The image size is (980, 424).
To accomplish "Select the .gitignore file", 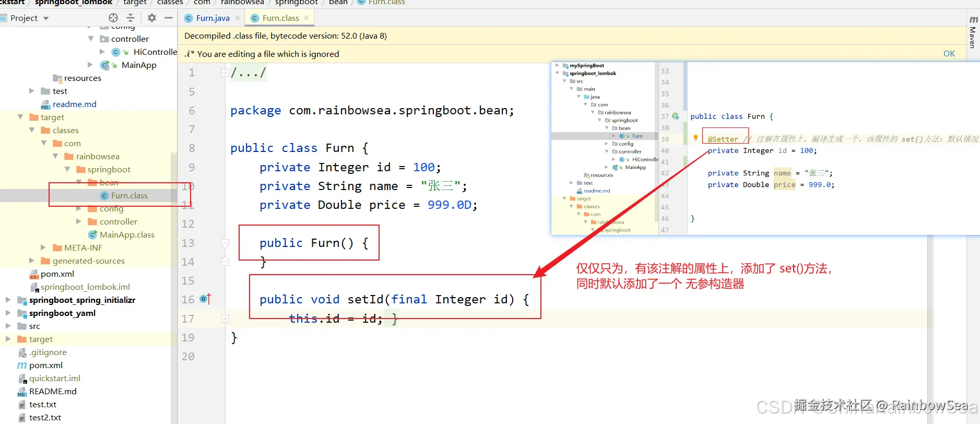I will (48, 352).
